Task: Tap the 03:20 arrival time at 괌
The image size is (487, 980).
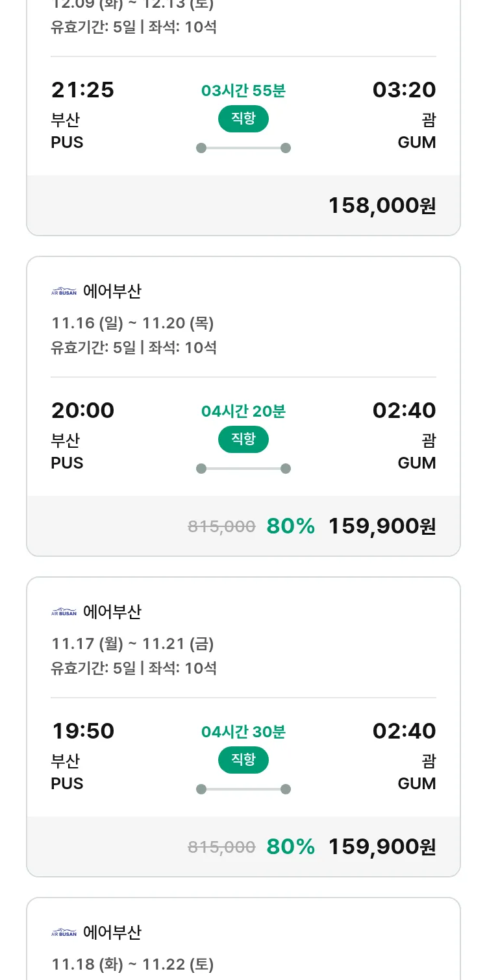Action: pos(404,90)
